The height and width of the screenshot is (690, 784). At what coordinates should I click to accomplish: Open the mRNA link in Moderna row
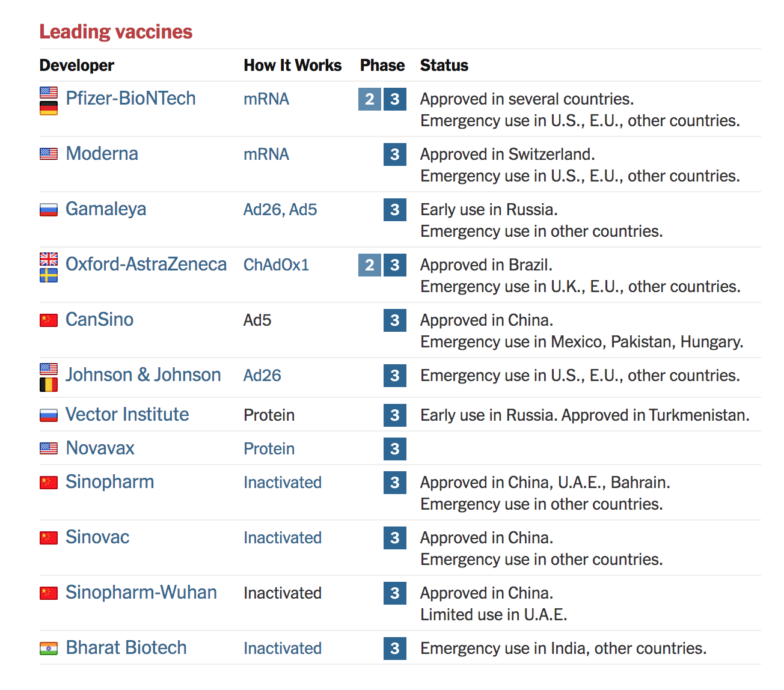266,154
